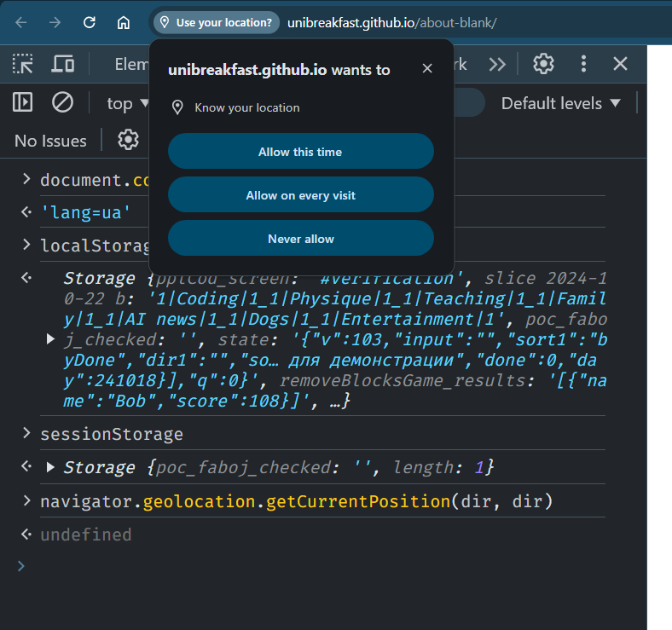Activate the DevTools inspect element picker
Viewport: 672px width, 630px height.
pyautogui.click(x=23, y=64)
